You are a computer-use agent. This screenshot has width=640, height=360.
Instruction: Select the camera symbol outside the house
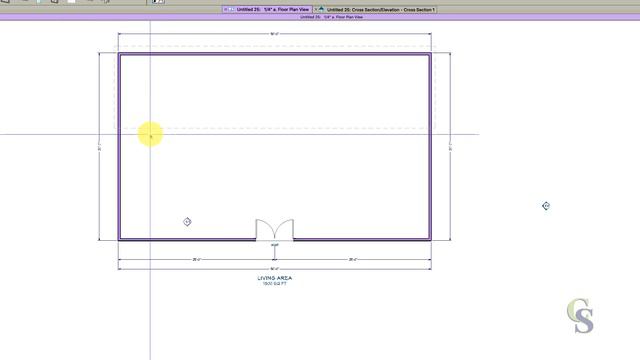(546, 206)
